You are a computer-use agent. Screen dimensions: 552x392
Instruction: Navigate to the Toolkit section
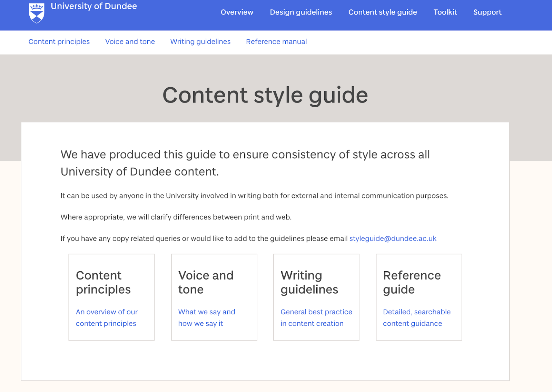pyautogui.click(x=445, y=12)
